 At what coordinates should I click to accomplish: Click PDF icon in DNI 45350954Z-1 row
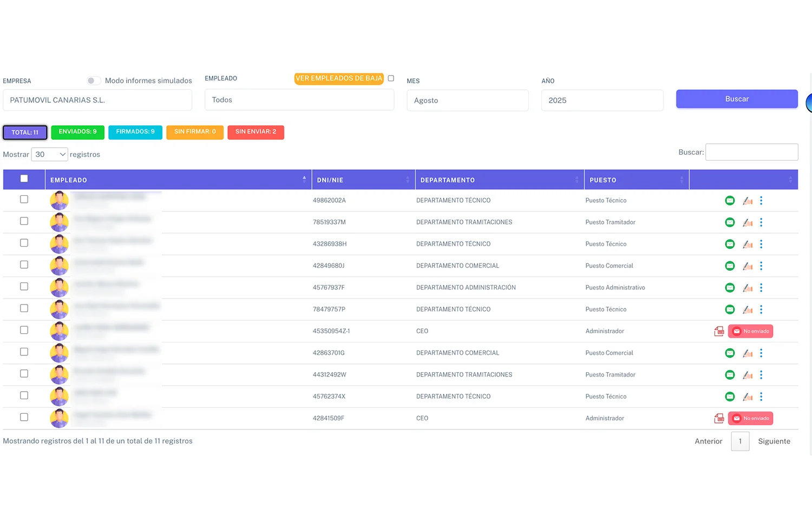click(719, 331)
